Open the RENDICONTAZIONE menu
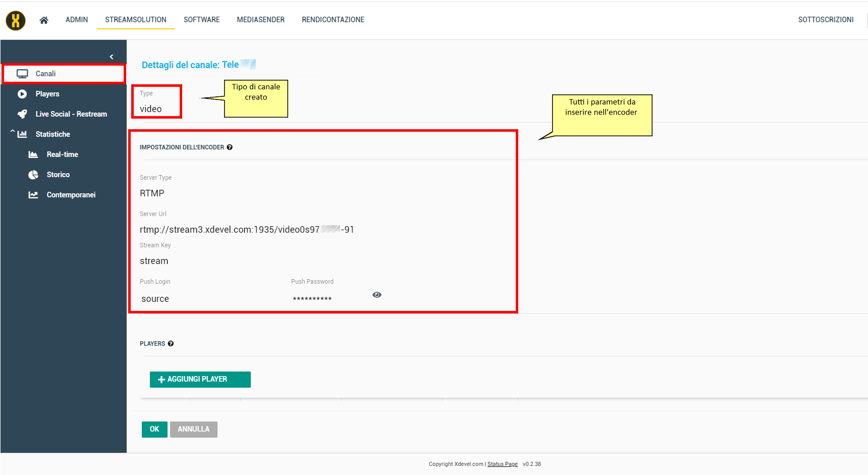 pyautogui.click(x=333, y=20)
